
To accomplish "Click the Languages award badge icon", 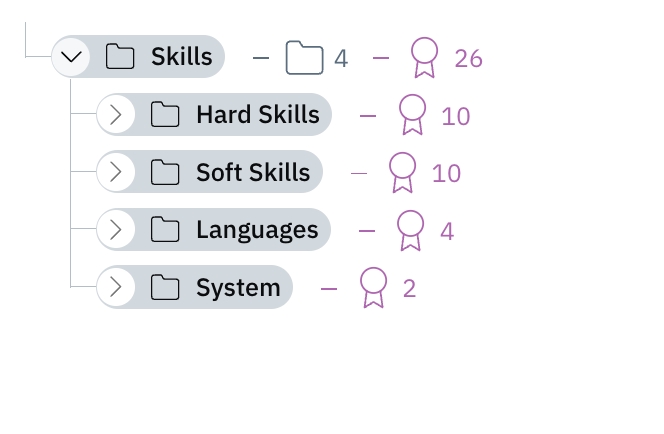I will pos(410,230).
